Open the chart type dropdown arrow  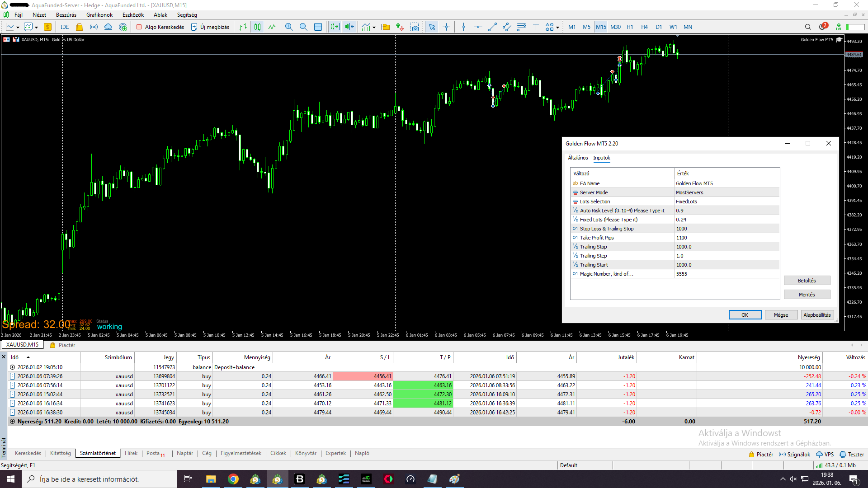click(18, 28)
